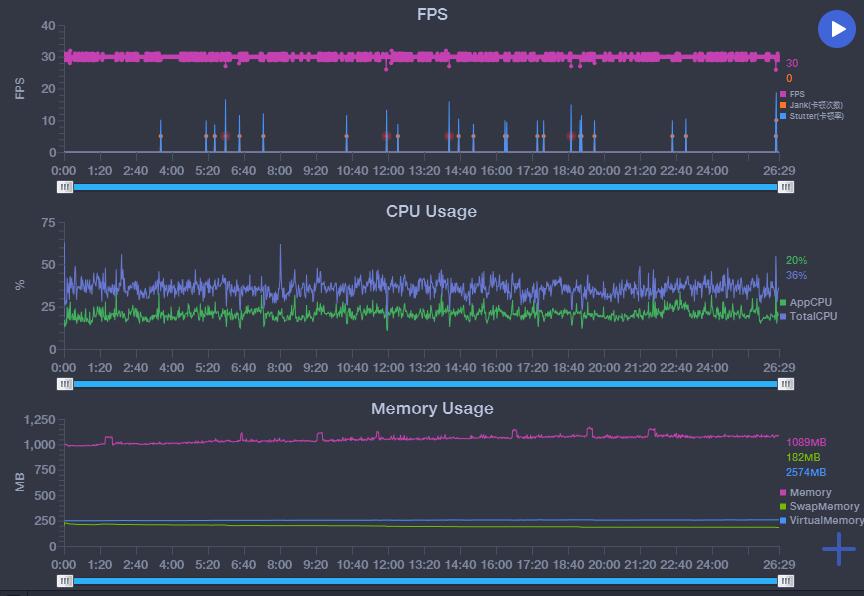
Task: Click CPU Usage left range handle
Action: point(65,384)
